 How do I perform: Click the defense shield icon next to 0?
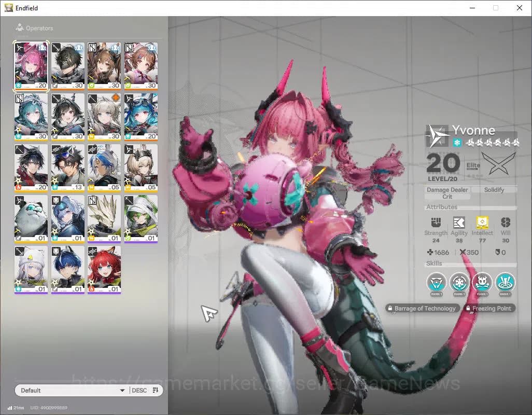[x=497, y=252]
